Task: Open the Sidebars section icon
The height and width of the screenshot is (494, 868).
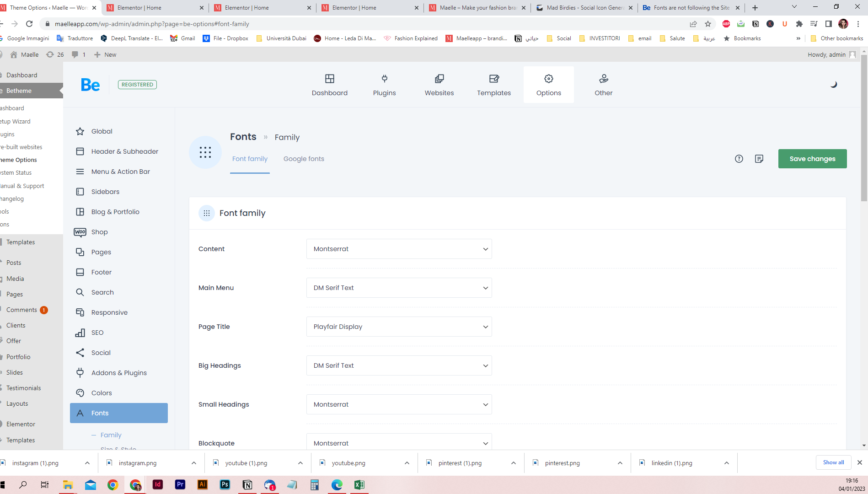Action: coord(80,192)
